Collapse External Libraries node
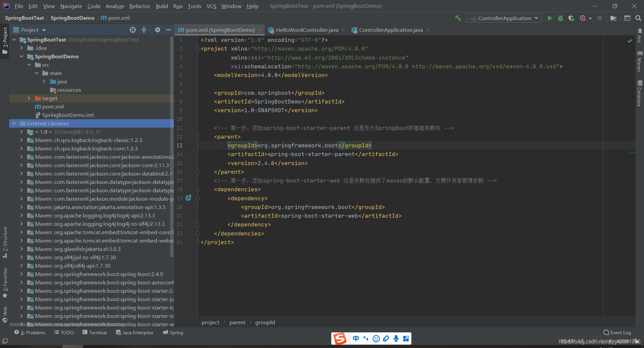 click(x=14, y=123)
